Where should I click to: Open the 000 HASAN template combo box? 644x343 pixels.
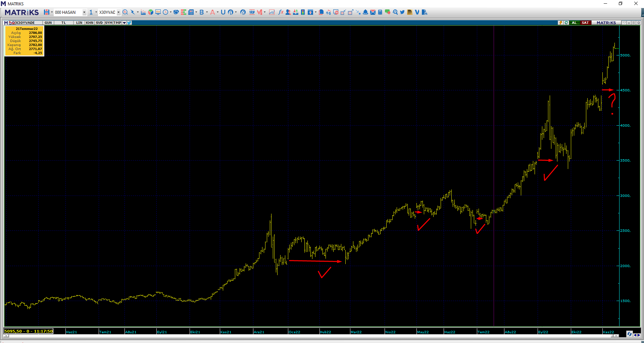click(70, 12)
